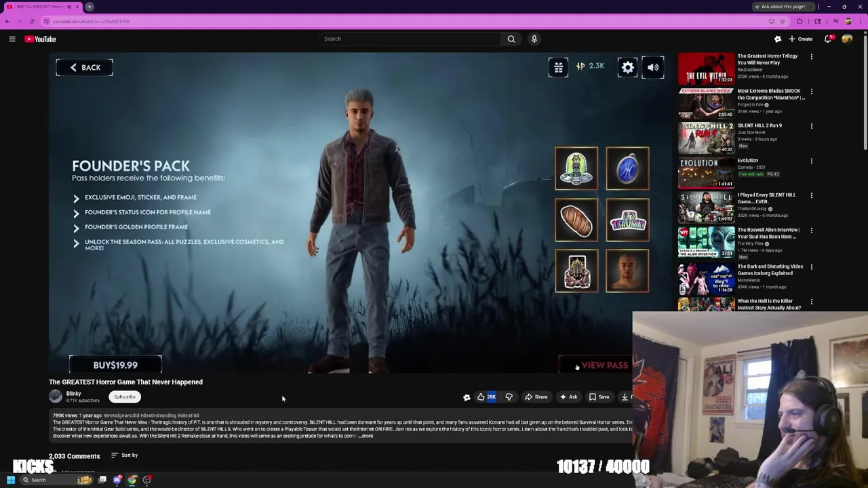Go to the YouTube home logo
Image resolution: width=868 pixels, height=488 pixels.
point(41,39)
